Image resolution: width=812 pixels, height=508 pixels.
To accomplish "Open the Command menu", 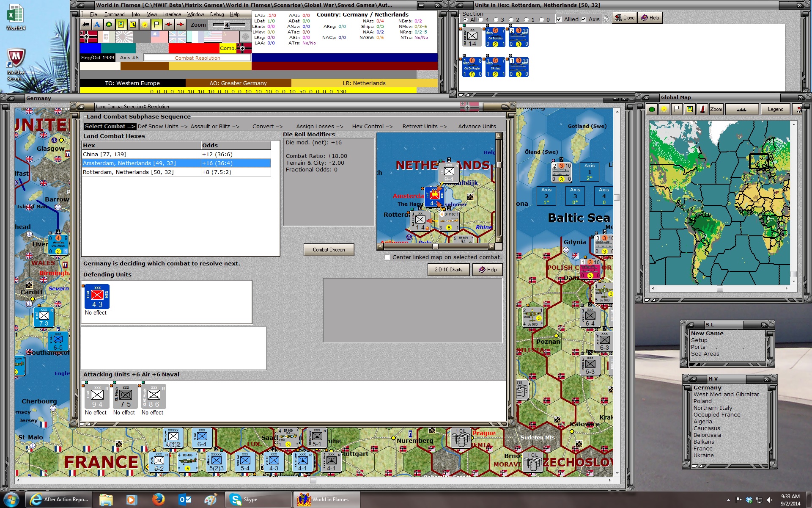I will tap(114, 14).
